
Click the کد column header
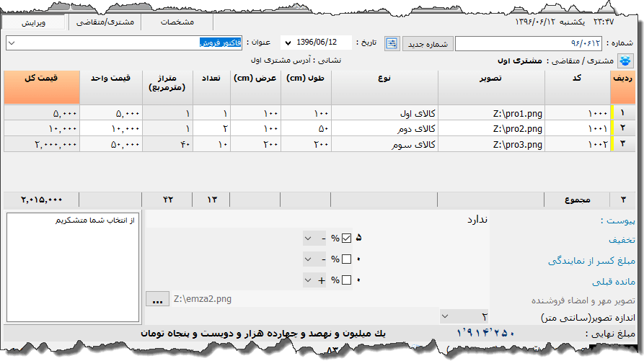pyautogui.click(x=578, y=87)
